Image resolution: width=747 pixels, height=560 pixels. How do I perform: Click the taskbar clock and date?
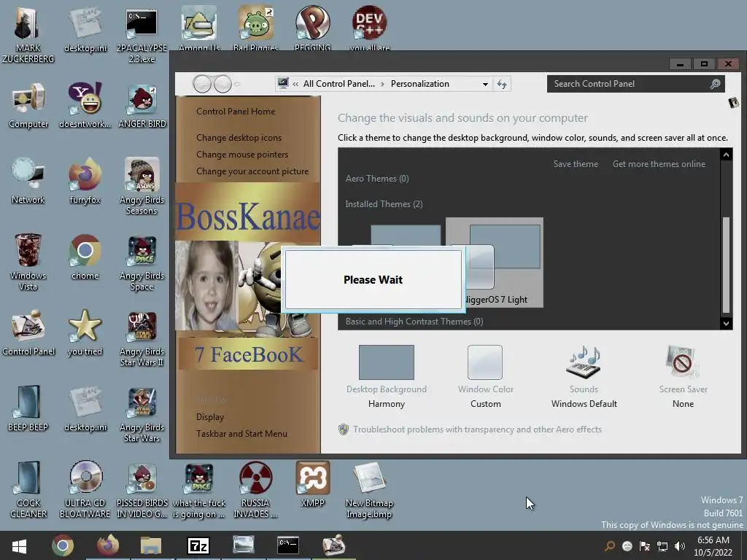tap(713, 546)
